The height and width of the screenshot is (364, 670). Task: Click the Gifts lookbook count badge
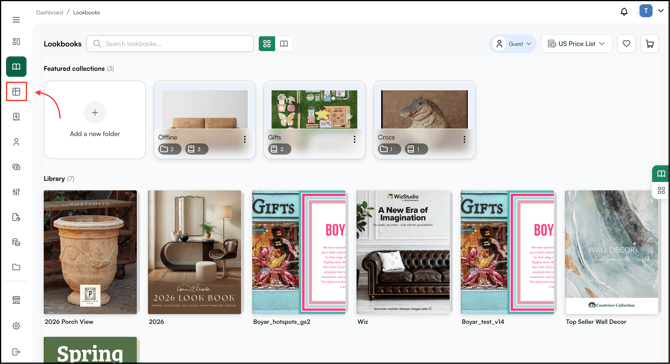click(x=279, y=149)
